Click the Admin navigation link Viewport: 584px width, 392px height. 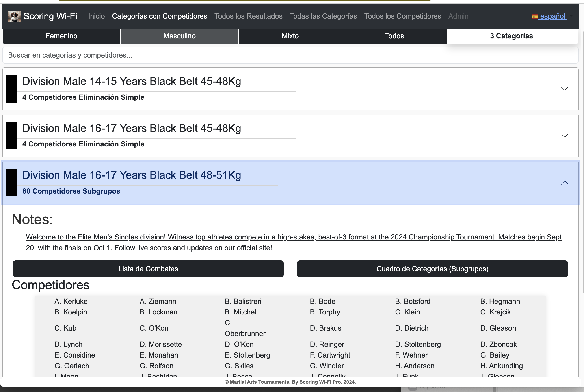(x=458, y=16)
